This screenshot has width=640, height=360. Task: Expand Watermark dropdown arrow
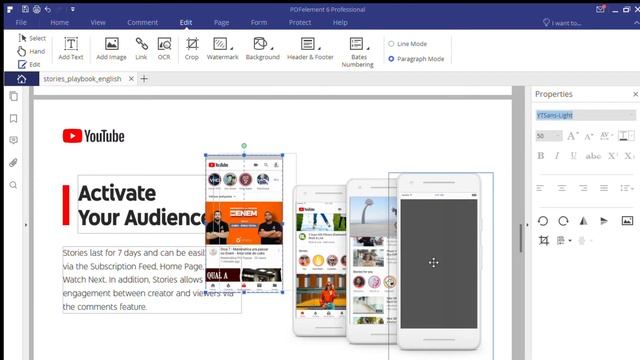tap(232, 48)
